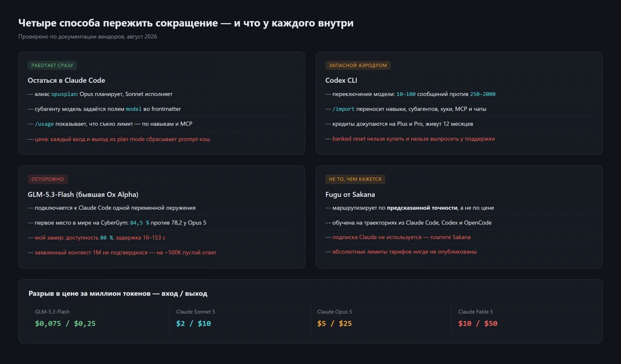Viewport: 621px width, 364px height.
Task: Click the 'opusplan' code term
Action: (x=64, y=94)
